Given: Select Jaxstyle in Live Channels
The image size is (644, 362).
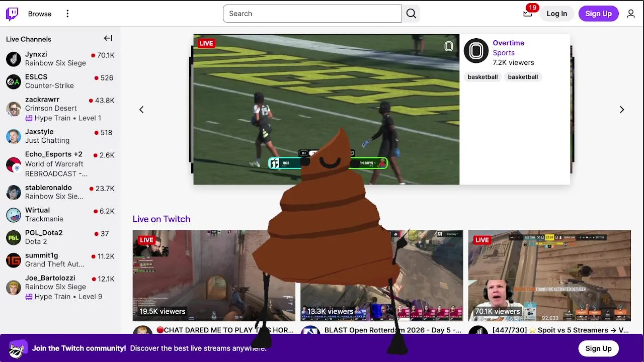Looking at the screenshot, I should pyautogui.click(x=60, y=136).
